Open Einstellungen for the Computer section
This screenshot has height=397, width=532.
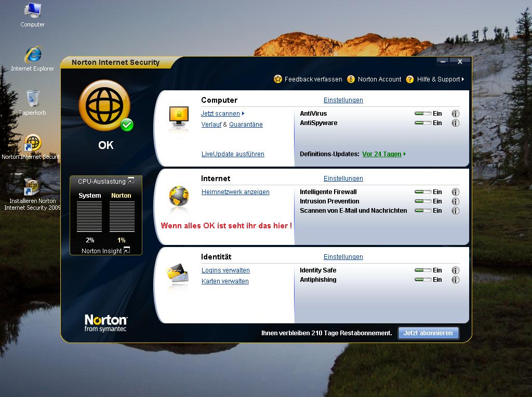point(343,100)
